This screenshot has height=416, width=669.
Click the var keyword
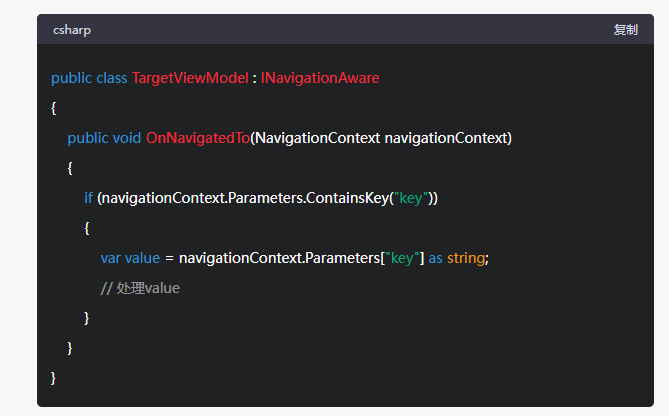(111, 258)
